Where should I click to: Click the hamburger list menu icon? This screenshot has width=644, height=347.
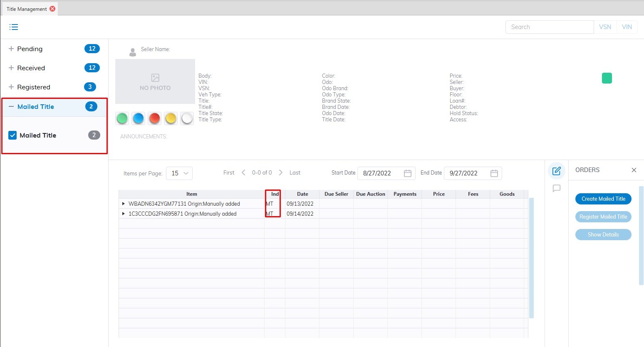[14, 27]
